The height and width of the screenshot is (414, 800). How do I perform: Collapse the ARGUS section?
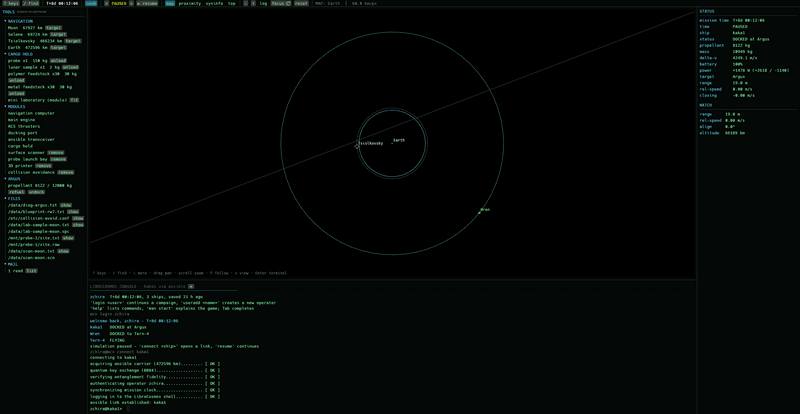[14, 179]
